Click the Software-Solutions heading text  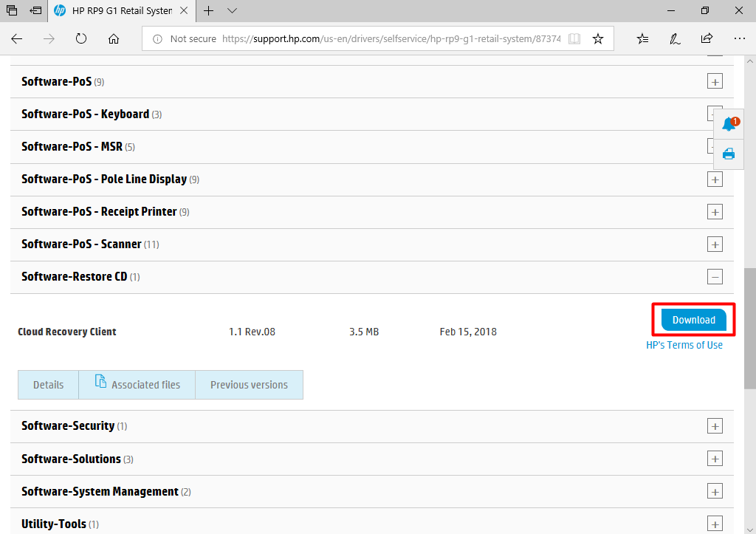tap(72, 459)
